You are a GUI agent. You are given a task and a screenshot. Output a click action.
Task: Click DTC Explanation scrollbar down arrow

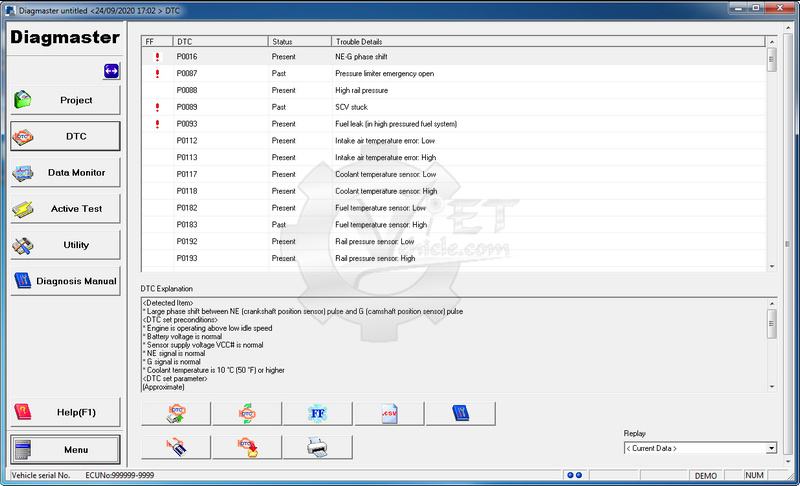coord(771,387)
